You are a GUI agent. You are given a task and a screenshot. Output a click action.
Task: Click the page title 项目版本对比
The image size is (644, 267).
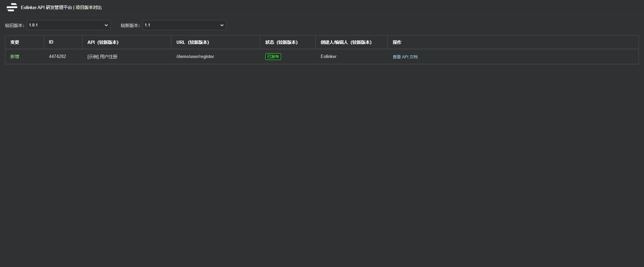pos(89,7)
